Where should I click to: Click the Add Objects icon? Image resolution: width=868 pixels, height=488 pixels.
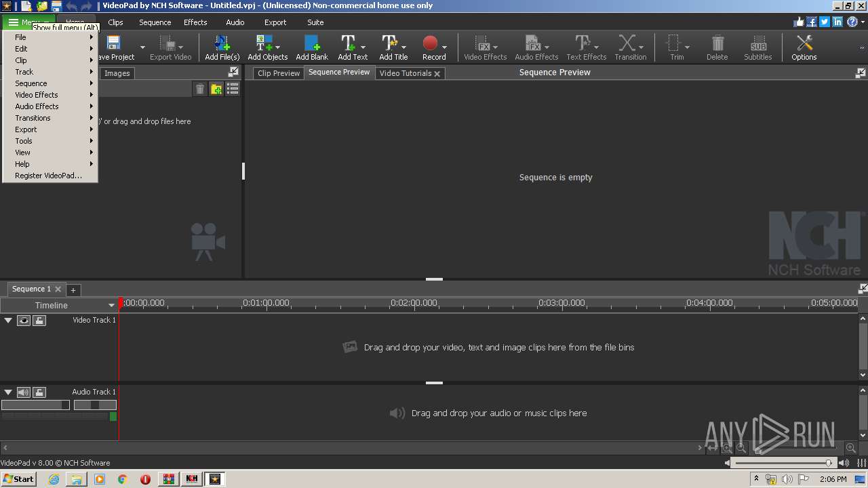[263, 43]
